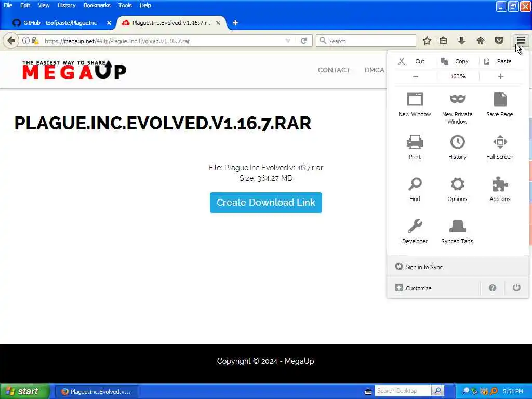532x399 pixels.
Task: Zoom out with the minus button
Action: (x=415, y=76)
